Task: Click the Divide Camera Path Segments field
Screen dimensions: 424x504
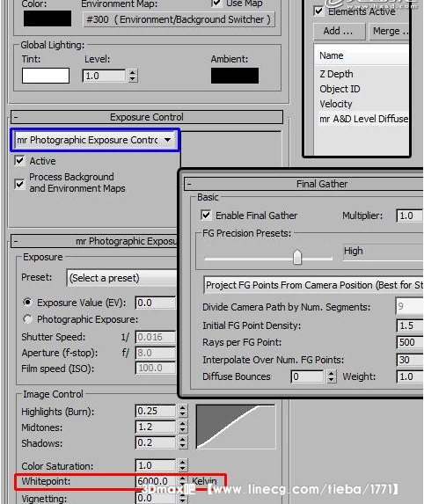Action: (410, 306)
